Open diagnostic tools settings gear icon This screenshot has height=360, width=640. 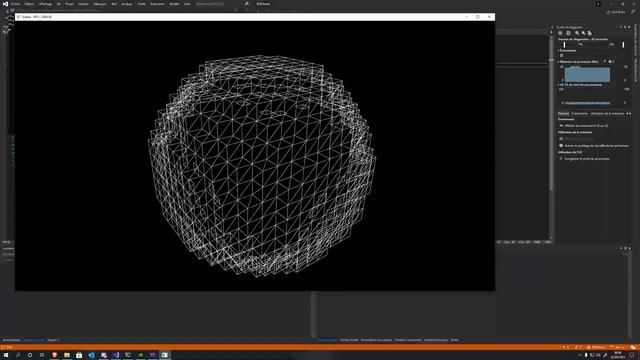[x=560, y=33]
